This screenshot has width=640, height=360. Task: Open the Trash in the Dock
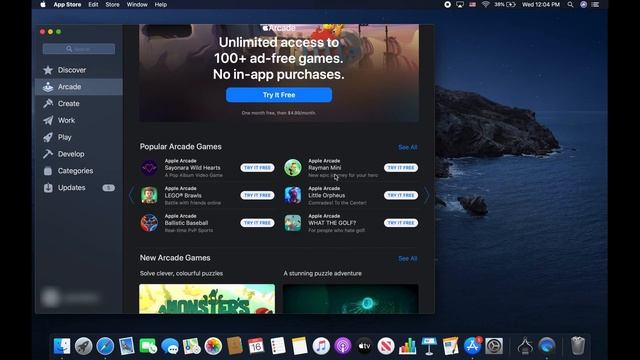point(578,346)
